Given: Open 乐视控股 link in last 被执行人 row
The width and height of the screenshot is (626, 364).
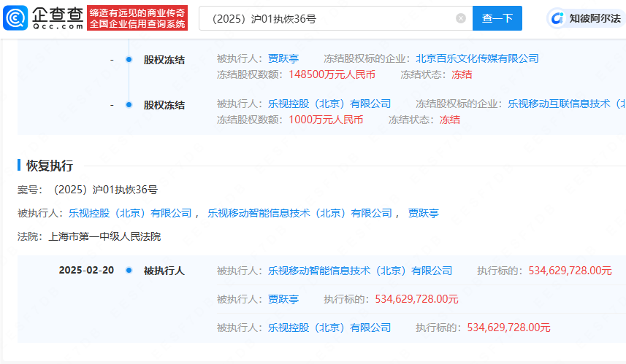Looking at the screenshot, I should pos(329,328).
